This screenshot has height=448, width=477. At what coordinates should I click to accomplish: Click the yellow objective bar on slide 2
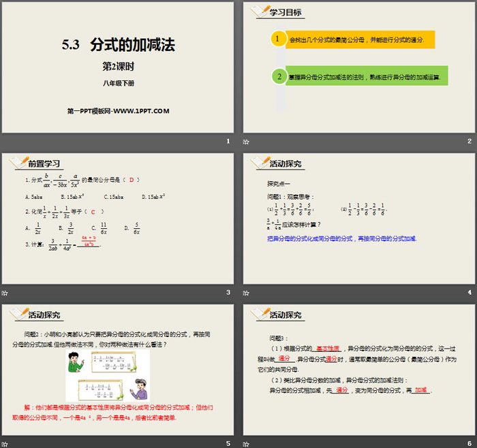point(361,39)
